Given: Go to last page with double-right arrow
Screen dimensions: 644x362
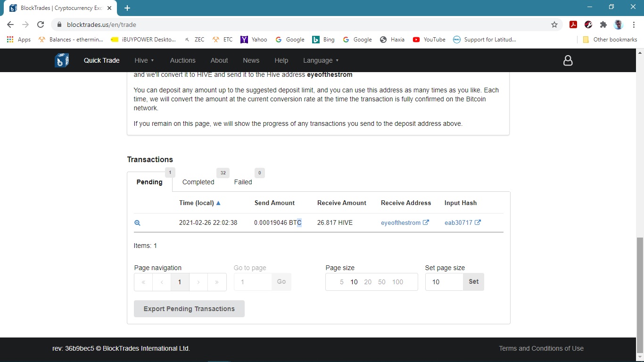Looking at the screenshot, I should (217, 282).
